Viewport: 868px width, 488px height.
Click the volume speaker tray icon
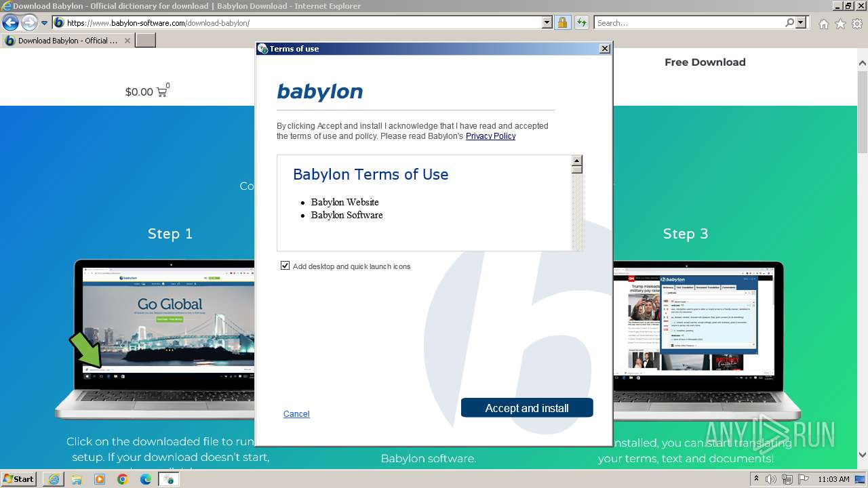pyautogui.click(x=771, y=479)
